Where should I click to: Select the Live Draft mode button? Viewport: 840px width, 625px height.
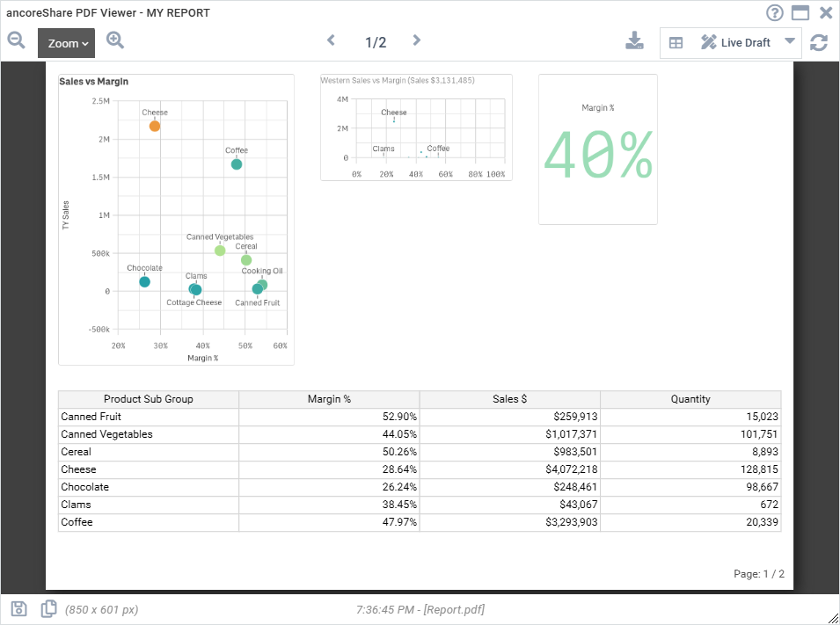[735, 42]
